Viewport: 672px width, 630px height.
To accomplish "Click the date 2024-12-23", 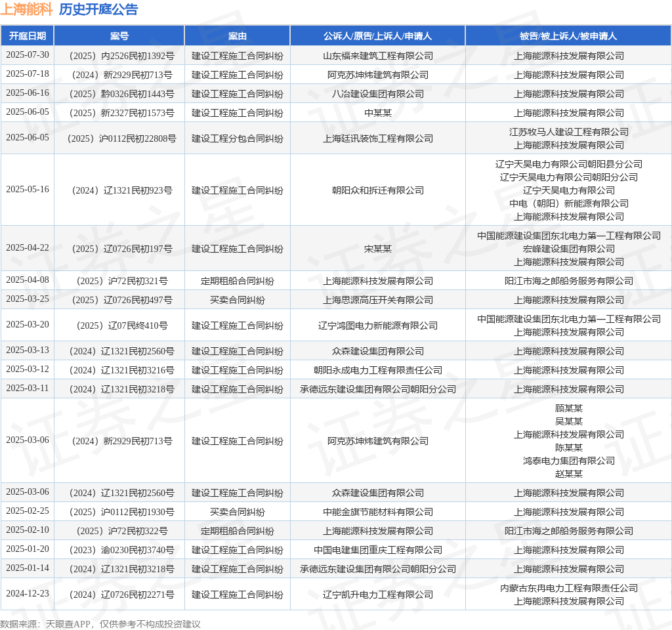I will (28, 593).
